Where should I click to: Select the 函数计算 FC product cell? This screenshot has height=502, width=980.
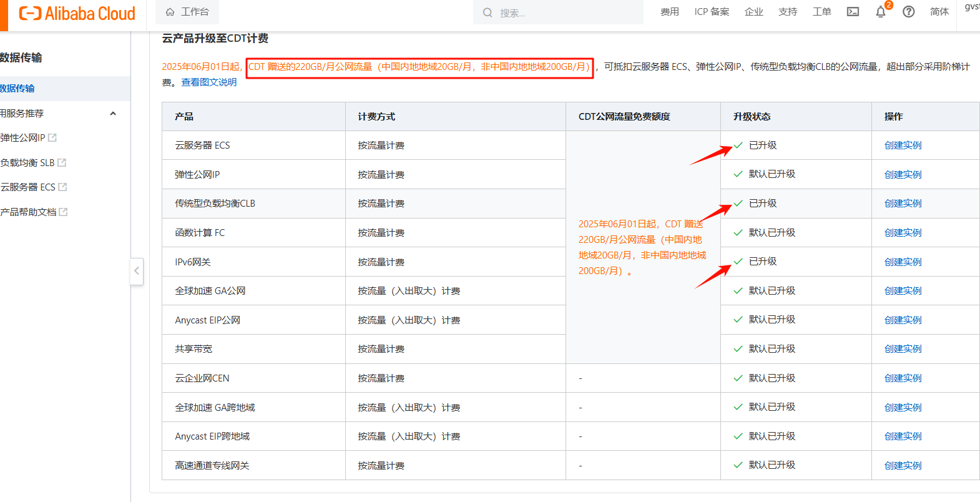pos(253,233)
